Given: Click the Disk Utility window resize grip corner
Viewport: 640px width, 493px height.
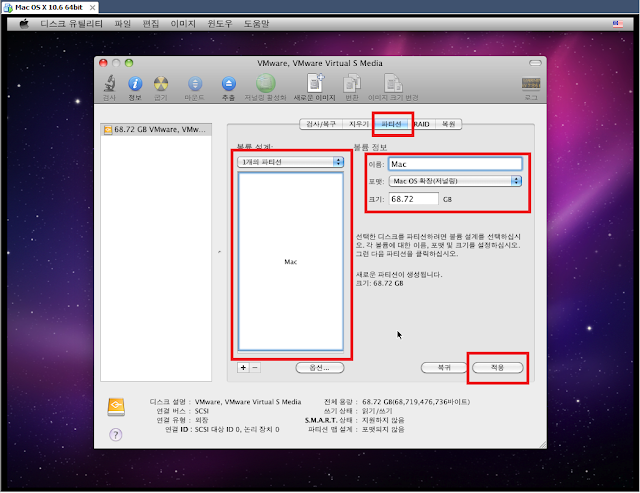Looking at the screenshot, I should (542, 445).
